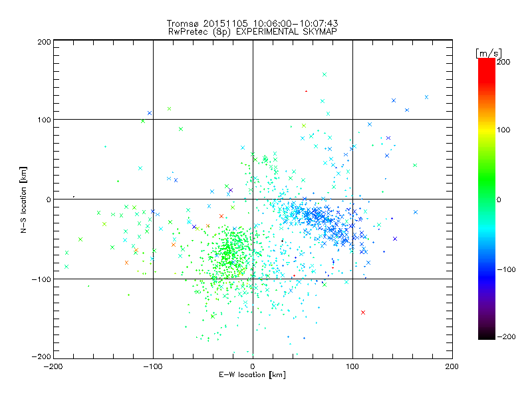Click the x-axis tick label "-200"
532x399 pixels.
53,366
